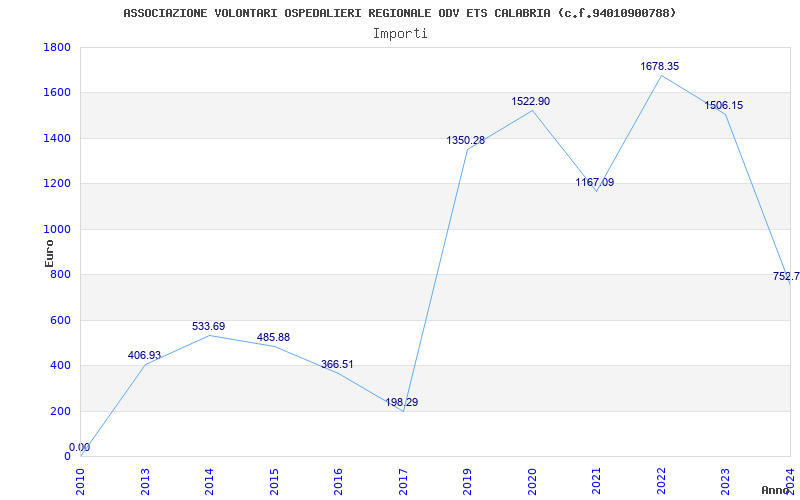The image size is (800, 500).
Task: Click x-axis year 2014
Action: pos(209,481)
